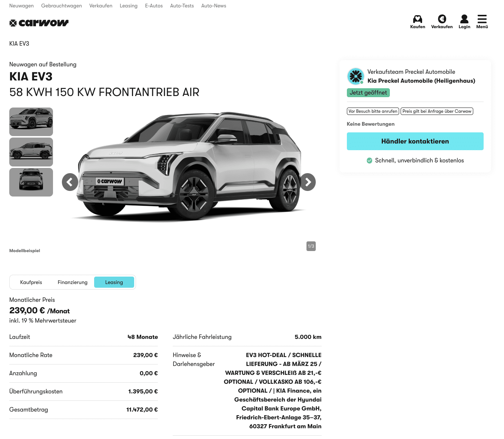The image size is (504, 439).
Task: Go to the carwow logo homepage
Action: click(x=39, y=23)
